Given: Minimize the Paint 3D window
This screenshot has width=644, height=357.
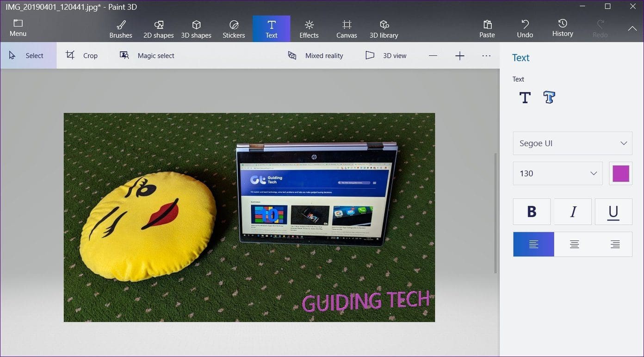Looking at the screenshot, I should 582,6.
